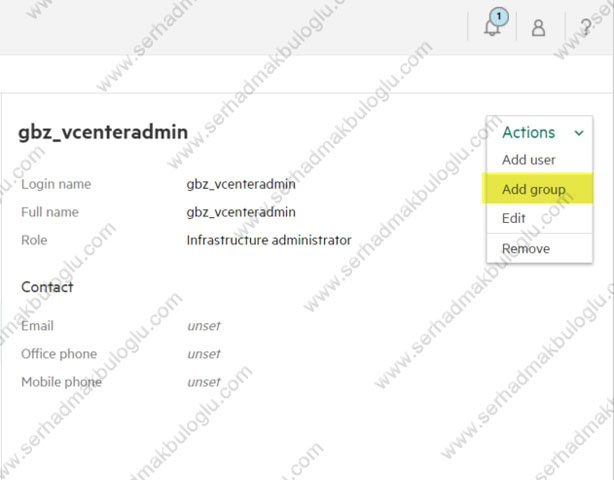This screenshot has height=480, width=614.
Task: Click the unset Mobile phone value
Action: click(x=204, y=382)
